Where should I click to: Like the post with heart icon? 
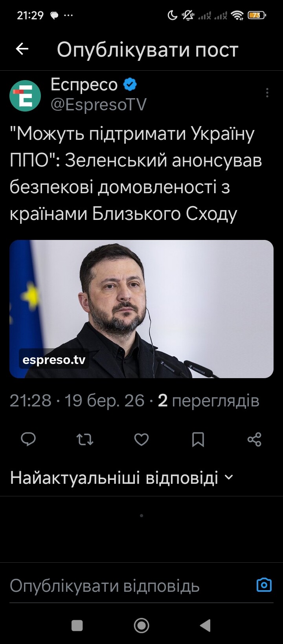(141, 439)
